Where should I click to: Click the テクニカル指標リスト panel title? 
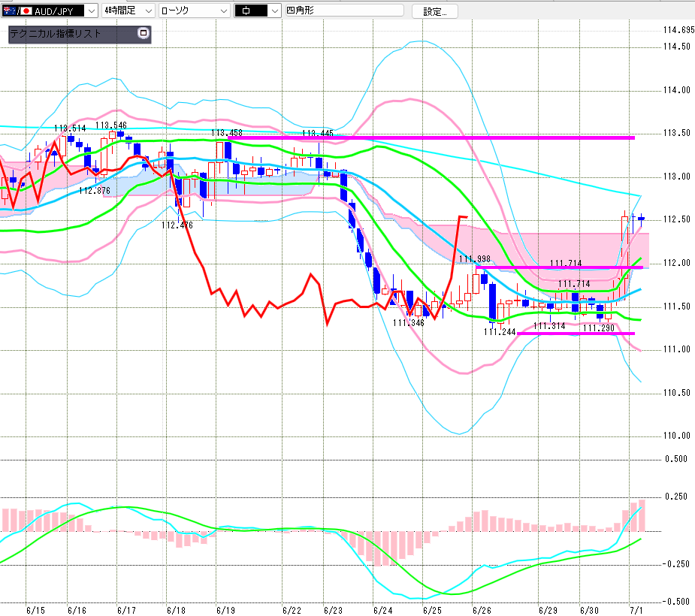click(56, 34)
